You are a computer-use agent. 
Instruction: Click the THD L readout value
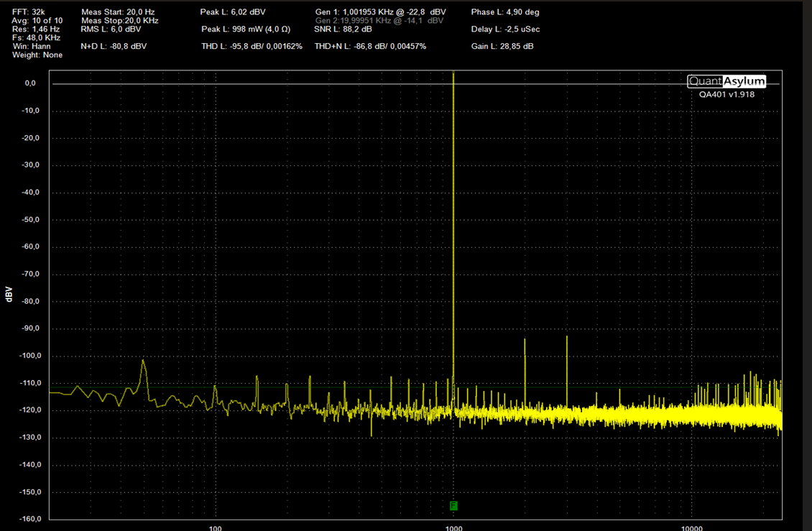click(252, 46)
